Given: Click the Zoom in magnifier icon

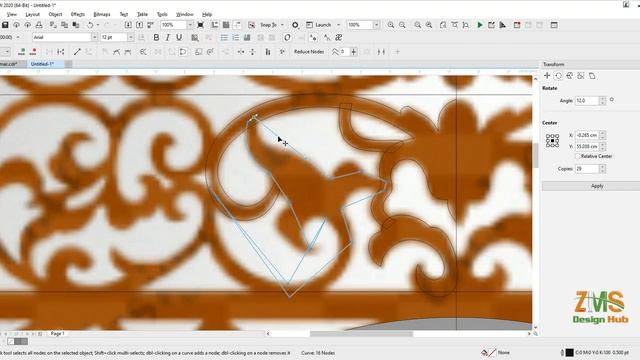Looking at the screenshot, I should 391,25.
